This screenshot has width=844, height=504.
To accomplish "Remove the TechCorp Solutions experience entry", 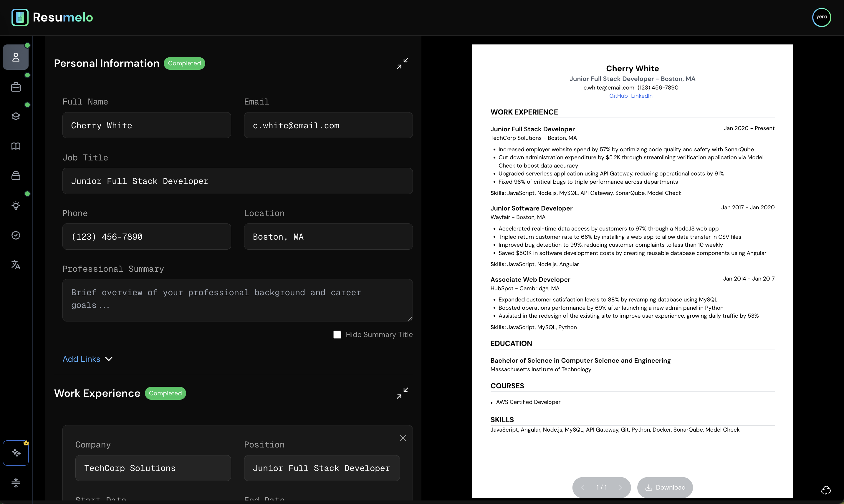I will 403,438.
